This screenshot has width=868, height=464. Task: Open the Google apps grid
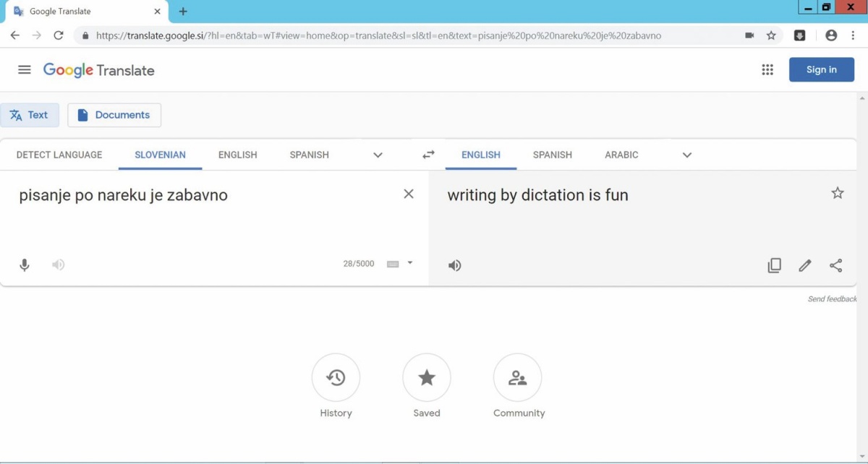click(x=767, y=69)
